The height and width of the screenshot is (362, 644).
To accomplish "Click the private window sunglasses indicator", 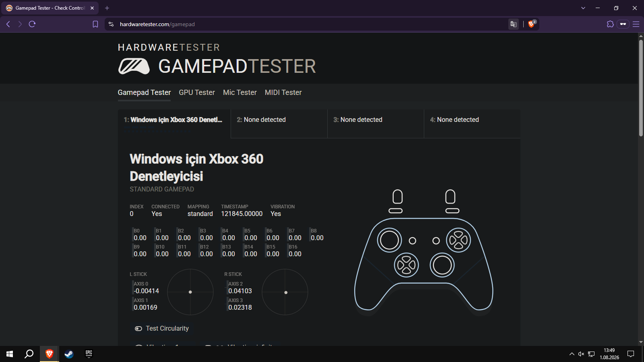I will pos(623,24).
